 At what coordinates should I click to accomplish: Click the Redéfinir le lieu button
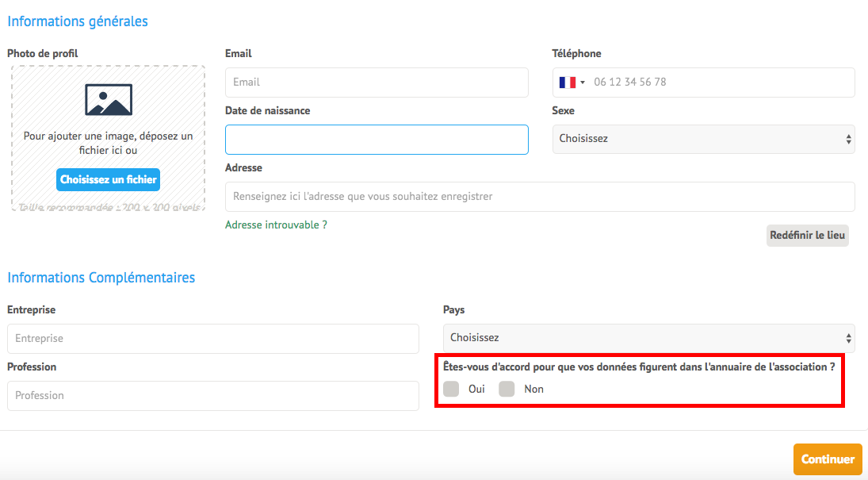807,235
